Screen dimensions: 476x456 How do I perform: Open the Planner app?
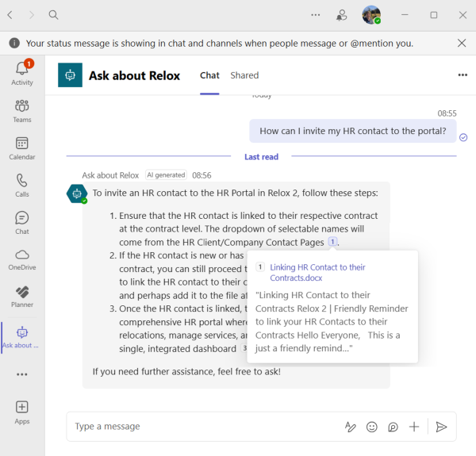[22, 297]
